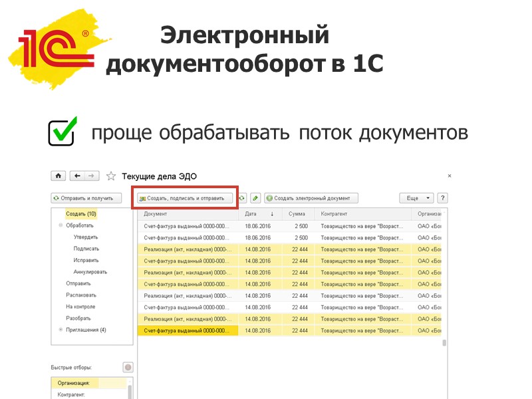Select Создать (10) in the tree
Screen dimensions: 532x399
point(81,213)
